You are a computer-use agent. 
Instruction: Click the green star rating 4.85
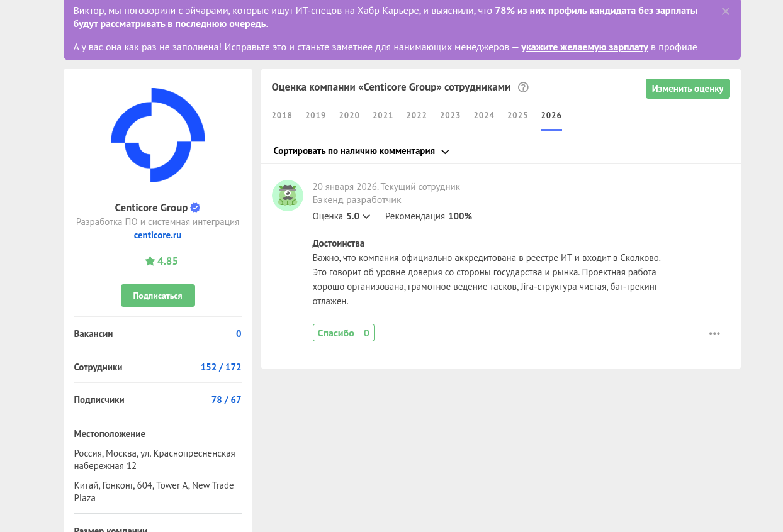pos(161,261)
